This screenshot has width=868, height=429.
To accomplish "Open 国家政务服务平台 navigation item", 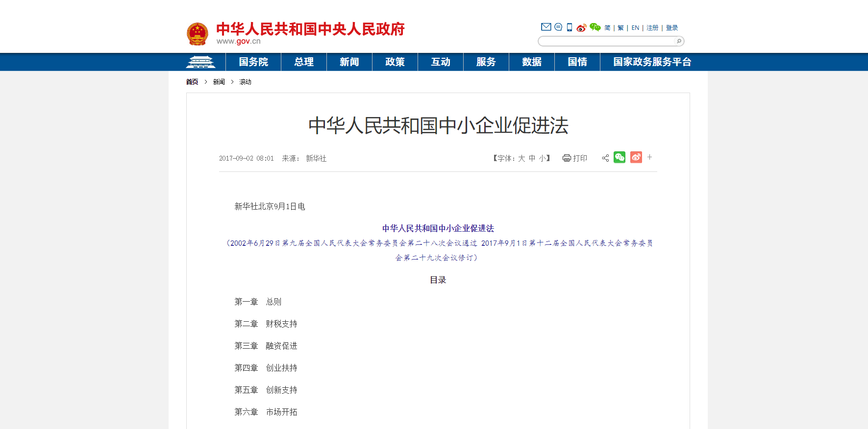I will [x=652, y=62].
